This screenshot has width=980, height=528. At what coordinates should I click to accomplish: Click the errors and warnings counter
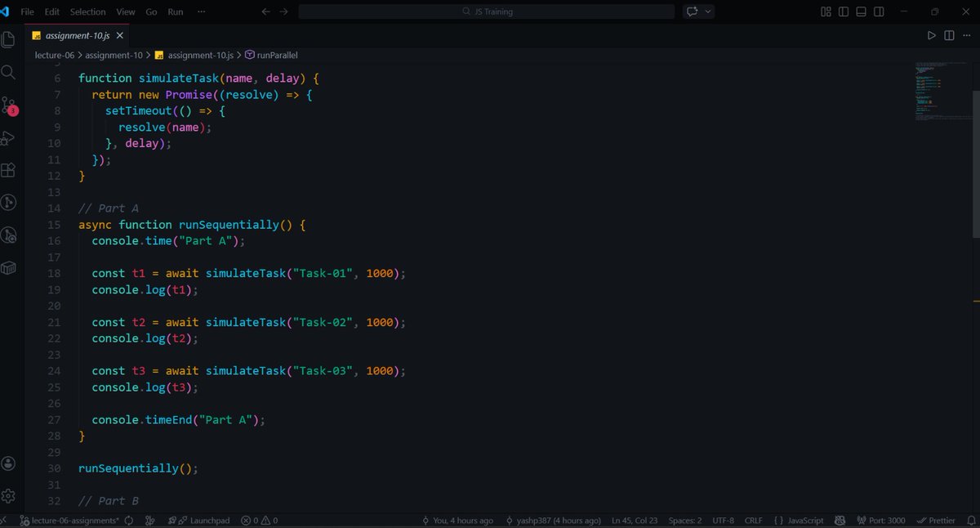[x=260, y=521]
